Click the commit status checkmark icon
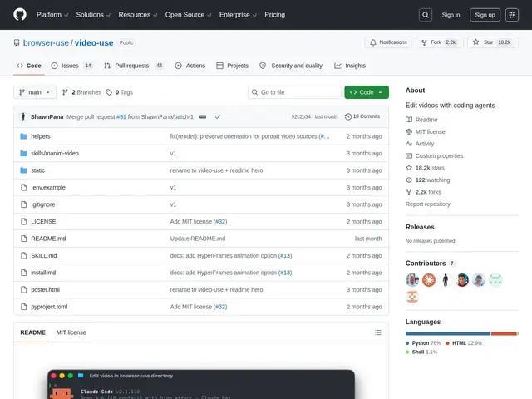The image size is (532, 399). point(218,116)
